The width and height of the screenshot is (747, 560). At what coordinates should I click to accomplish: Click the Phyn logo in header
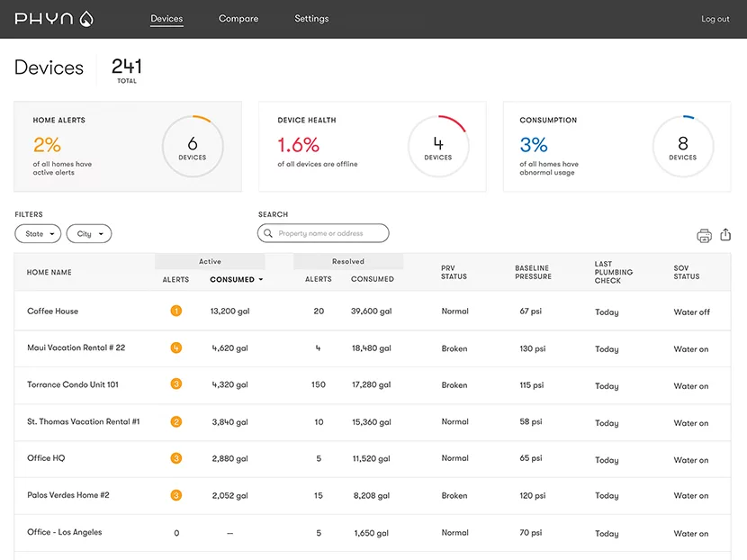[54, 19]
